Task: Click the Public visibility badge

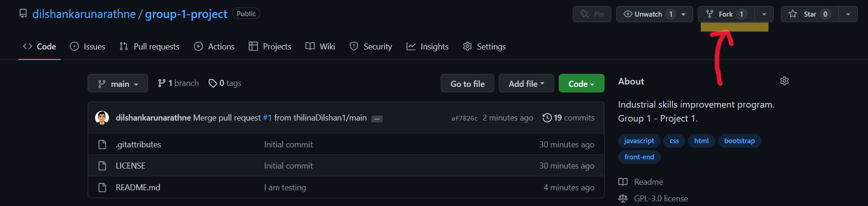Action: (x=246, y=14)
